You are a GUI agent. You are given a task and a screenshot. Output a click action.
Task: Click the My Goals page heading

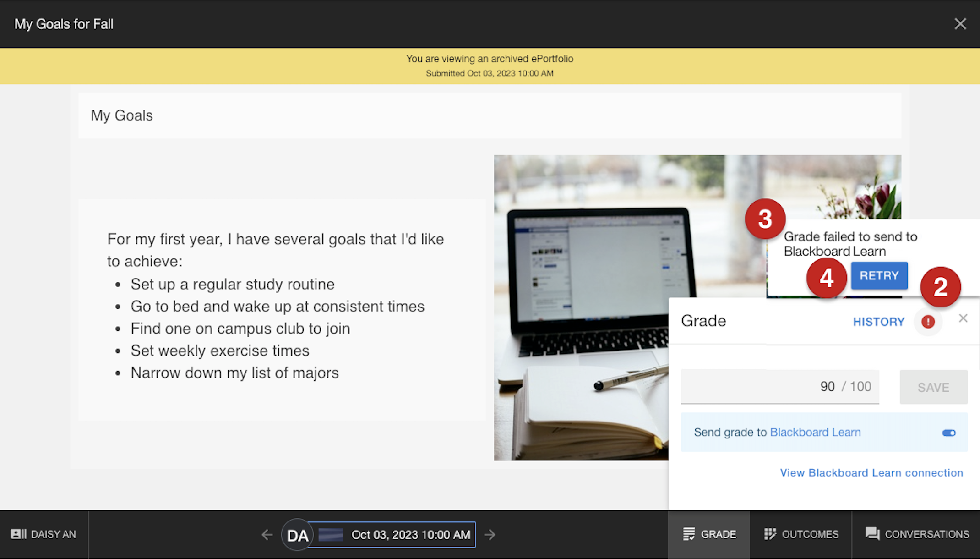(122, 115)
